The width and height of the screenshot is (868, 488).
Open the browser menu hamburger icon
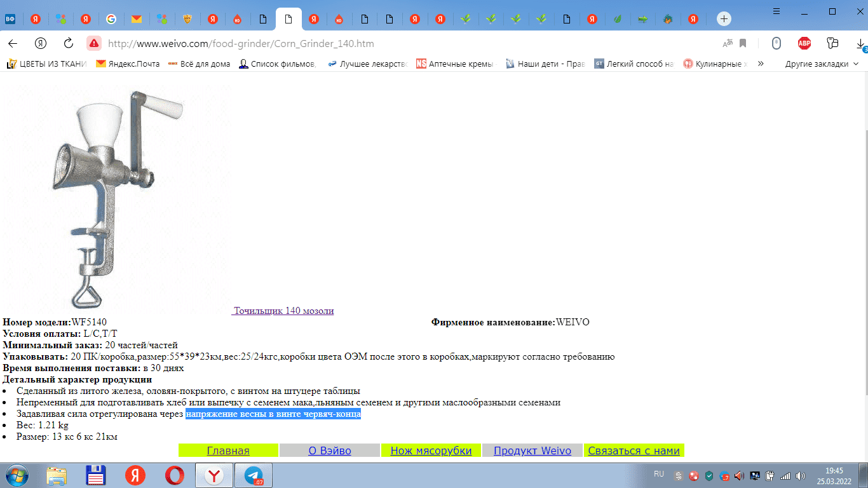(776, 11)
